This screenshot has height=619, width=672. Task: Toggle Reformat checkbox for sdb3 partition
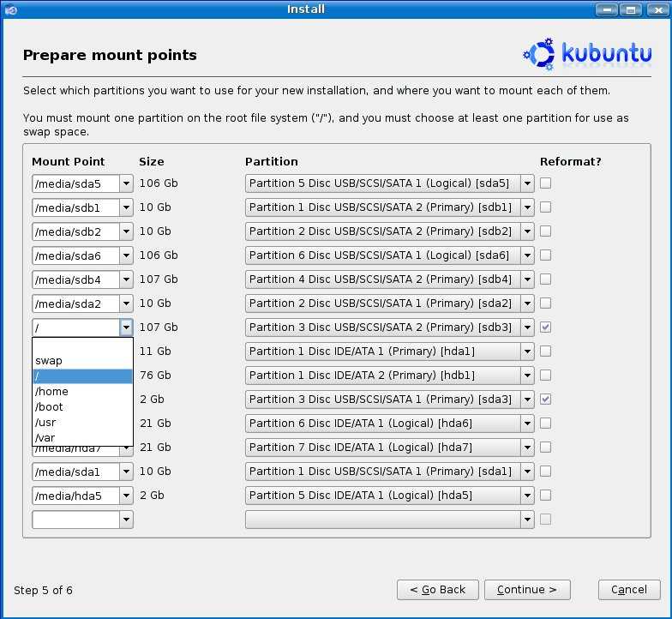[546, 327]
